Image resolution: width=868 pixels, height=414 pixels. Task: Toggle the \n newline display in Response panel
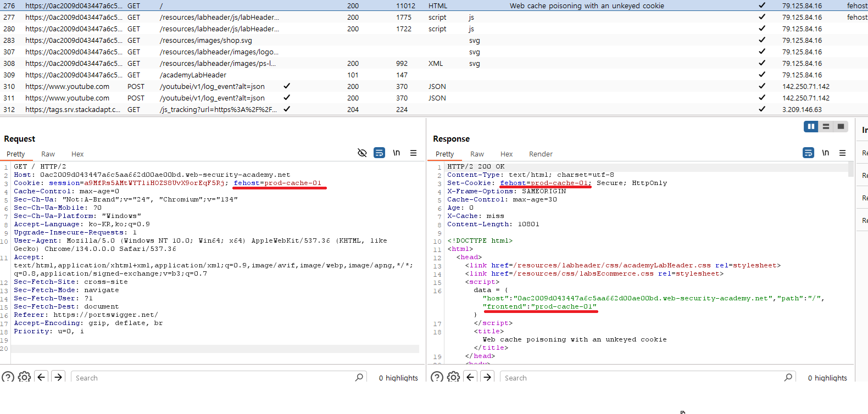tap(825, 153)
